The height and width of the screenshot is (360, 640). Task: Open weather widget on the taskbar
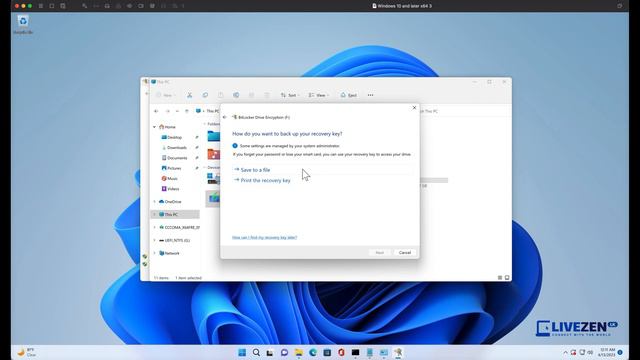pyautogui.click(x=26, y=352)
